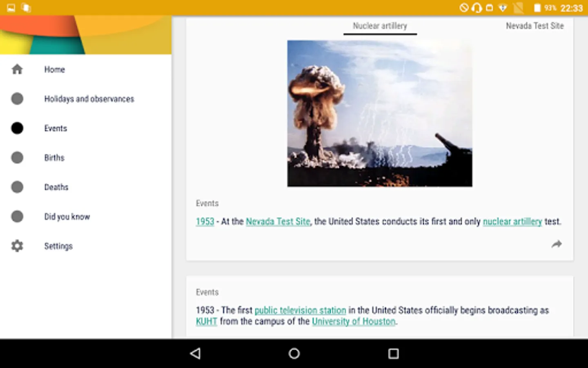Share the nuclear artillery test event
588x368 pixels.
point(557,244)
